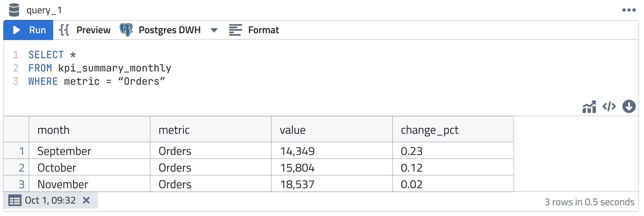Expand the Postgres DWH connection dropdown
Image resolution: width=644 pixels, height=216 pixels.
point(214,30)
